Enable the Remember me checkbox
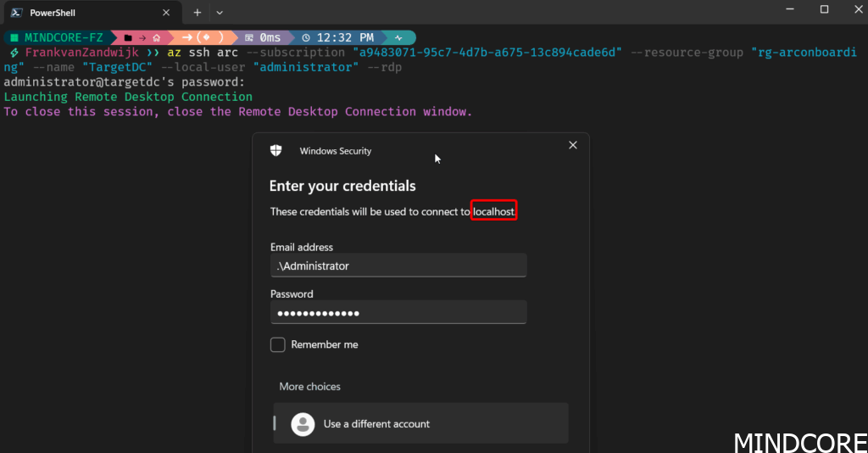 tap(278, 344)
